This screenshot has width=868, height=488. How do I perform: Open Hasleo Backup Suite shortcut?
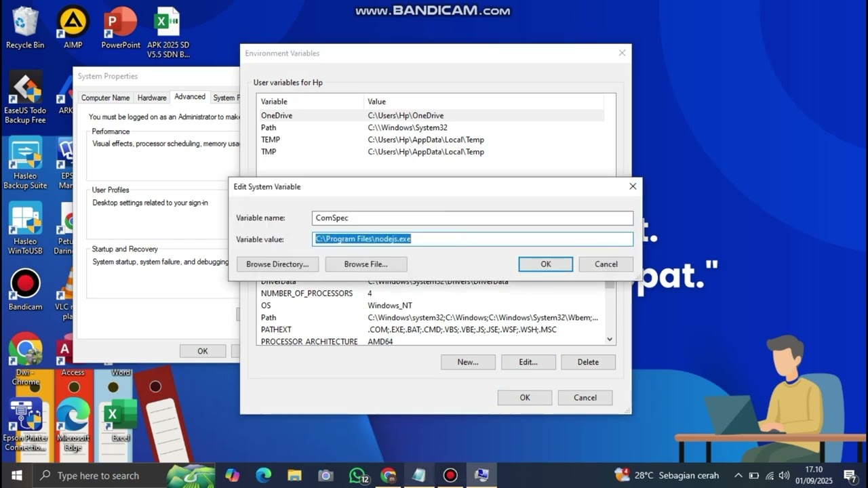[x=25, y=163]
